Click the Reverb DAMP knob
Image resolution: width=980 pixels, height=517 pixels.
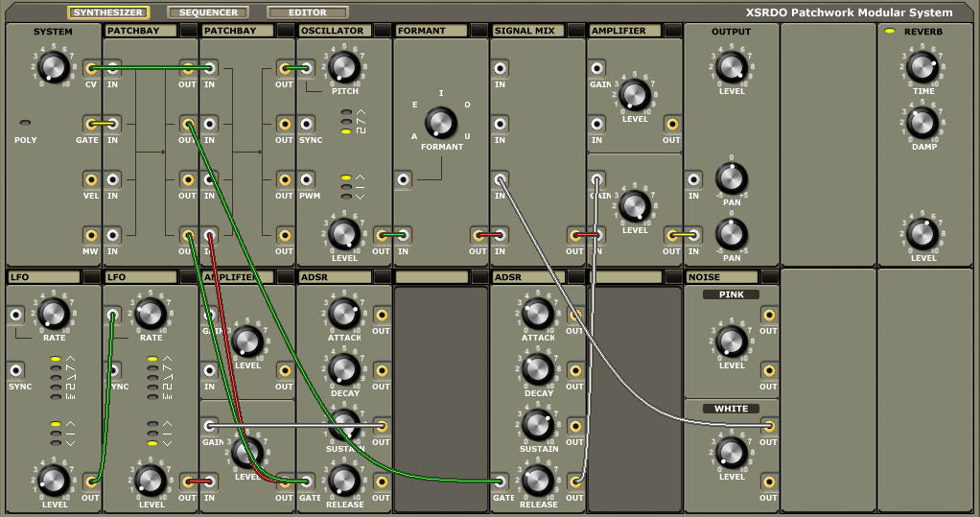coord(922,123)
